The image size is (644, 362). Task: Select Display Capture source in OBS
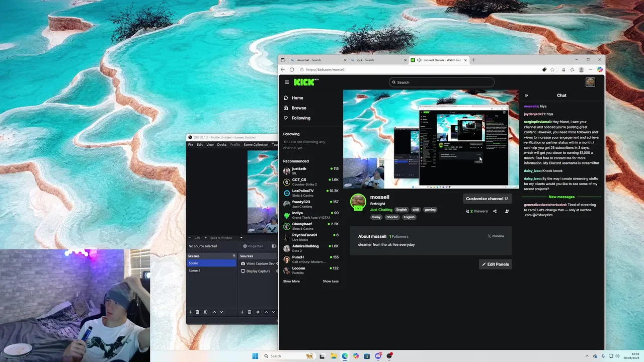(258, 271)
